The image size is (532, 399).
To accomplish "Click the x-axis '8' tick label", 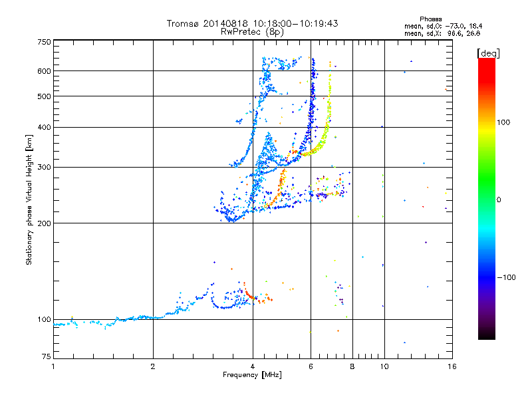I will click(x=352, y=366).
